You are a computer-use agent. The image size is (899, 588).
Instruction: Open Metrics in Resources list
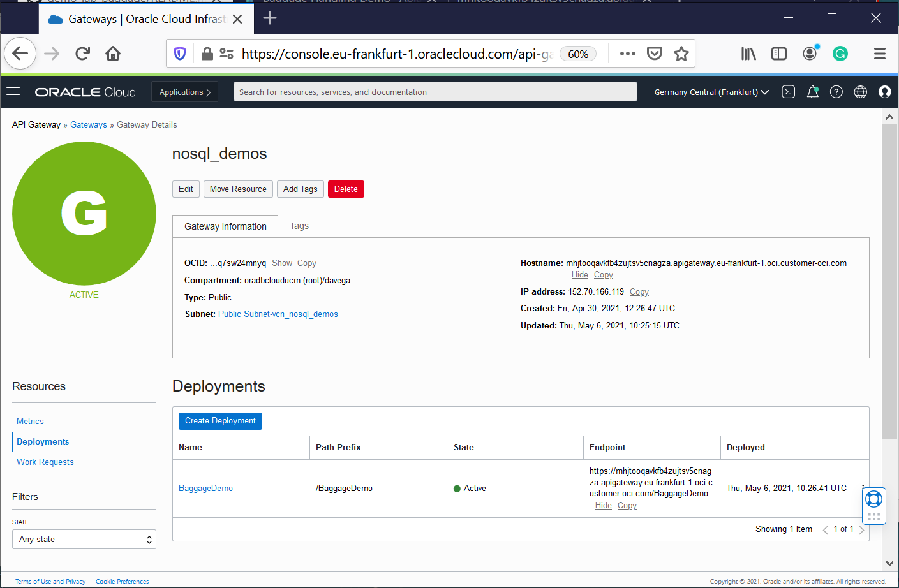(x=30, y=421)
